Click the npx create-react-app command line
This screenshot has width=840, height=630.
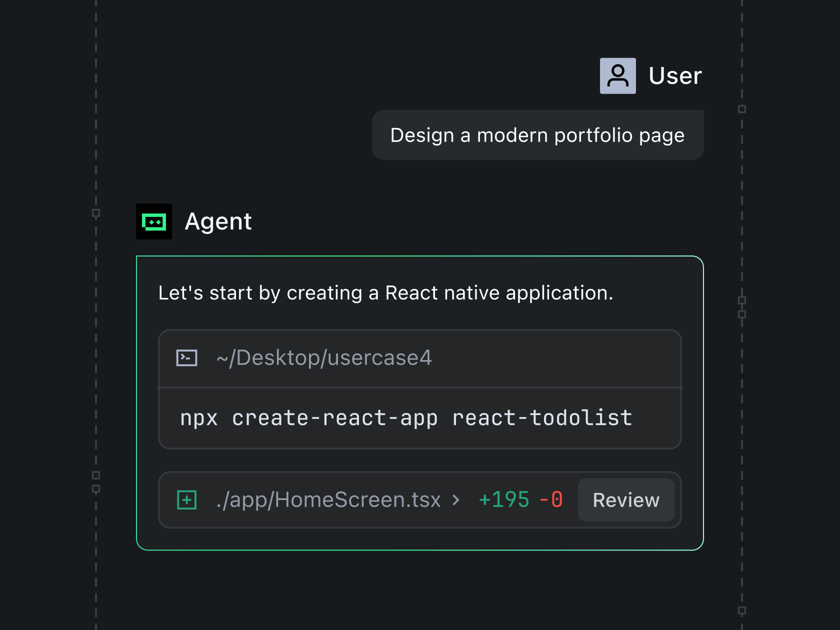click(x=406, y=418)
